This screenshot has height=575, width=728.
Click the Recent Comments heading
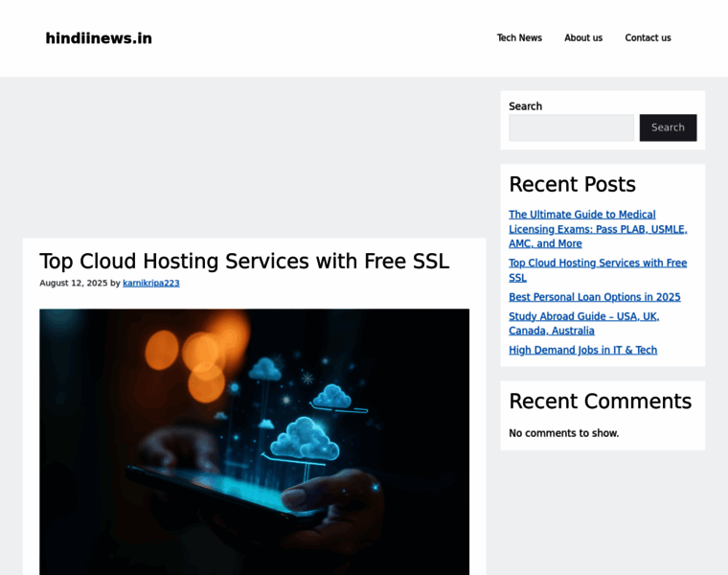[x=600, y=401]
